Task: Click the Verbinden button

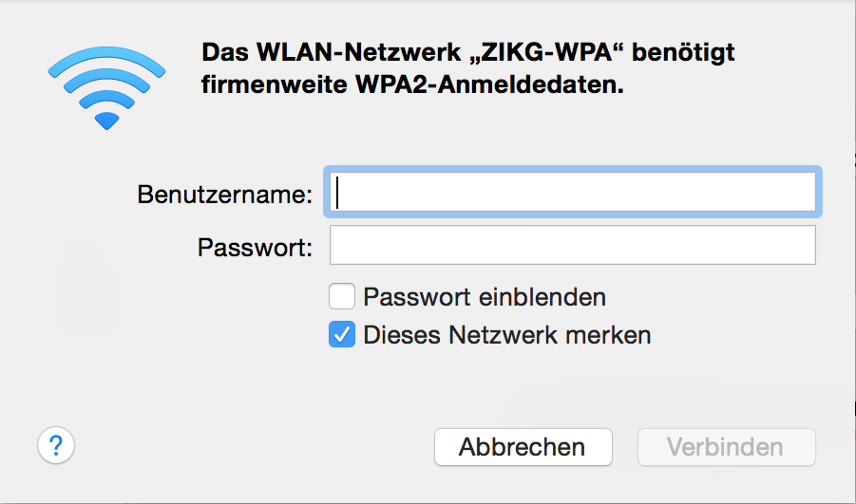Action: click(726, 447)
